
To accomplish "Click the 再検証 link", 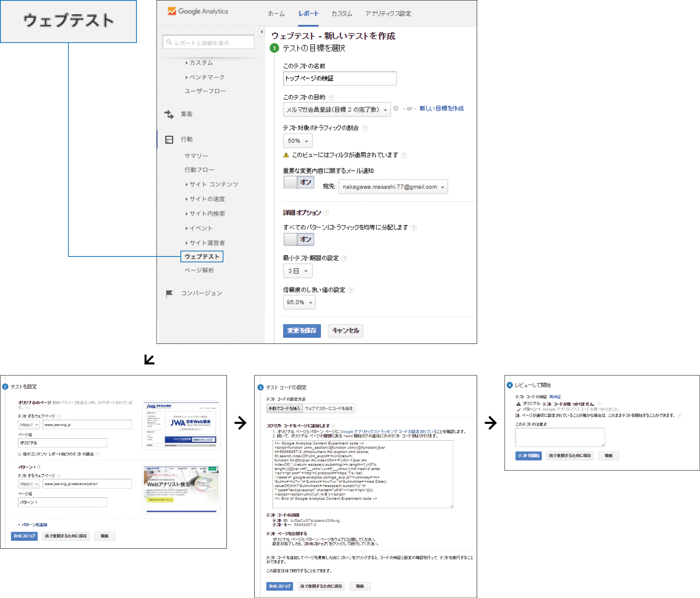I will [555, 397].
